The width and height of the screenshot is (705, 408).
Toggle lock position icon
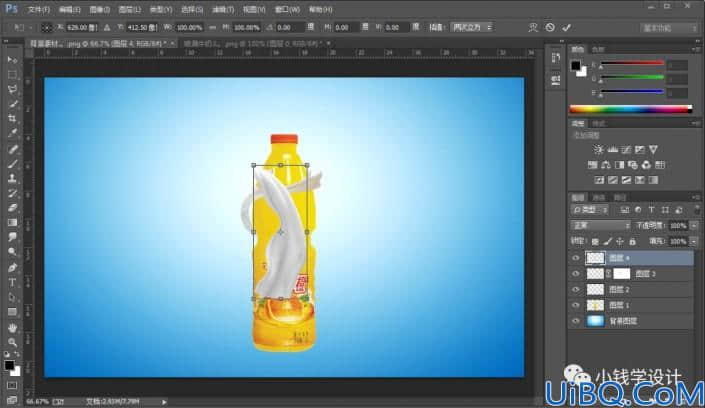pos(620,242)
